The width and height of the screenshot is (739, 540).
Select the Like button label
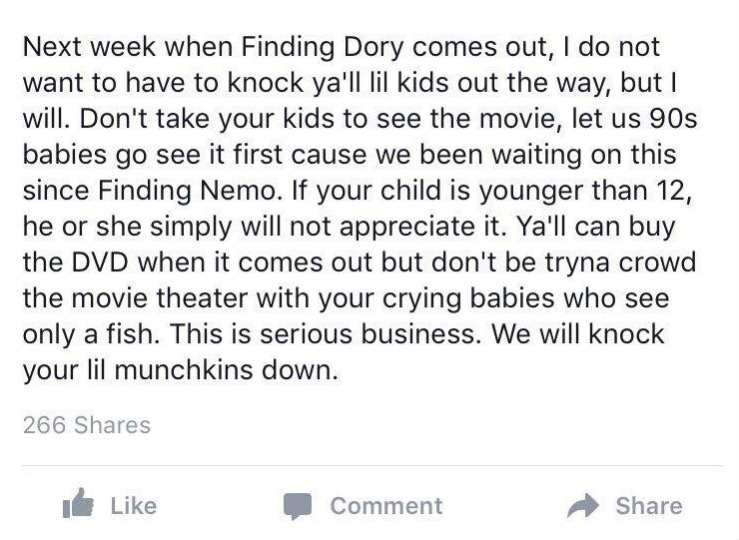(x=133, y=506)
